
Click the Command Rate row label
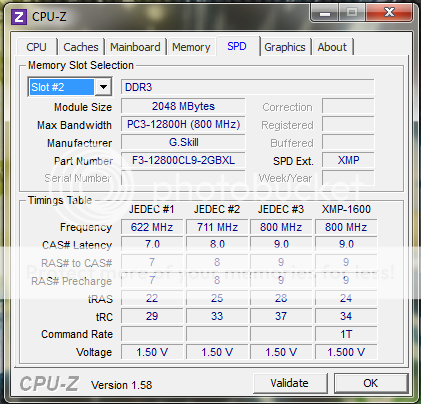77,334
